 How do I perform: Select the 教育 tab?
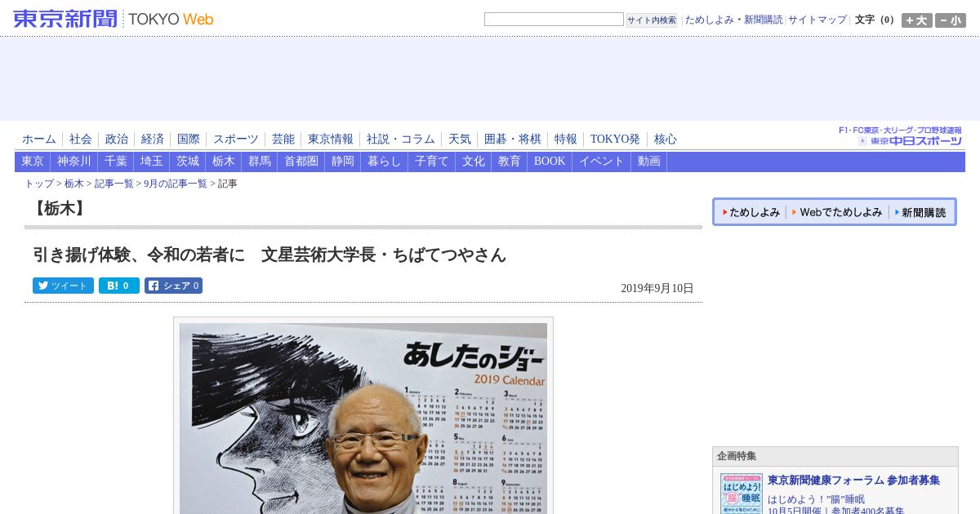click(510, 162)
